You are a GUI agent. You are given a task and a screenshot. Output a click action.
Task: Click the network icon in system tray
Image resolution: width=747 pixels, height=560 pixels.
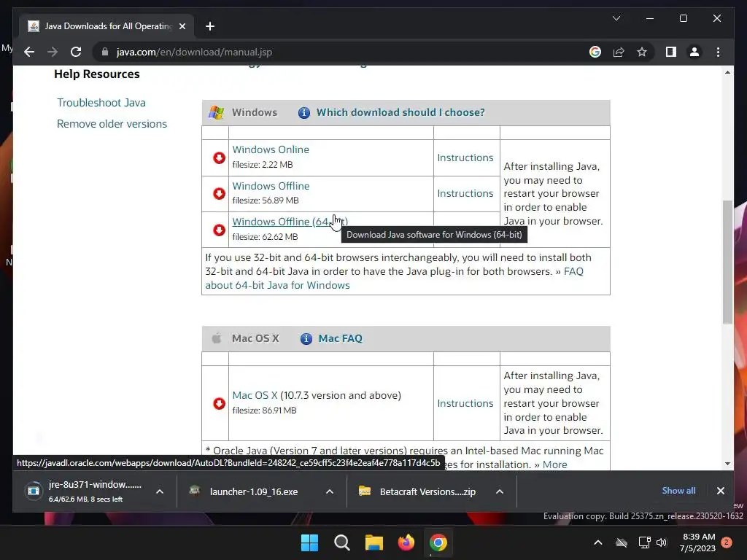(x=644, y=542)
